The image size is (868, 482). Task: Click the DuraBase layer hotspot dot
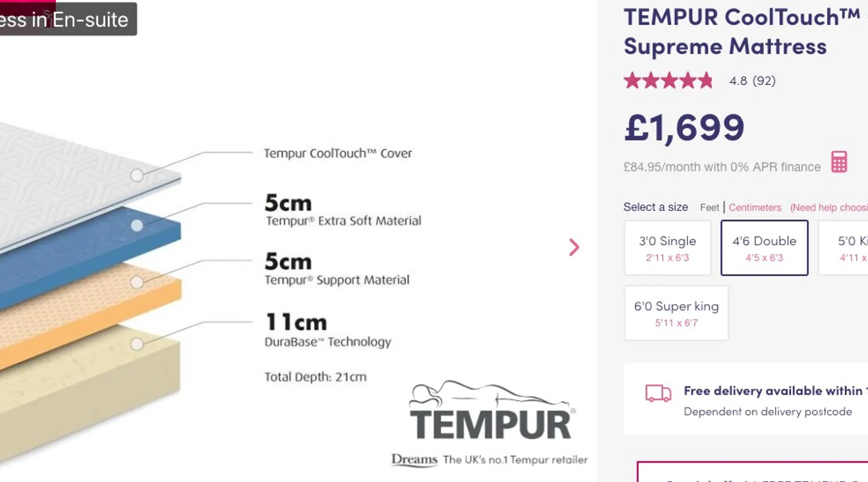pyautogui.click(x=137, y=344)
